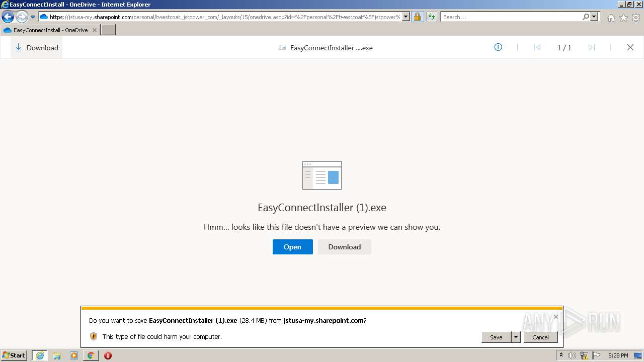The width and height of the screenshot is (644, 362).
Task: Open File Explorer from taskbar
Action: pos(57,355)
